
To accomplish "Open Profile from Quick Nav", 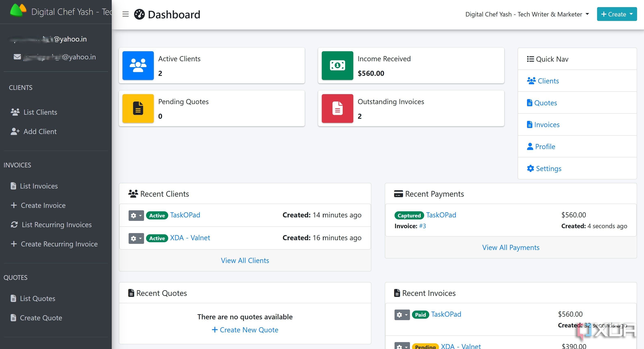I will [541, 146].
